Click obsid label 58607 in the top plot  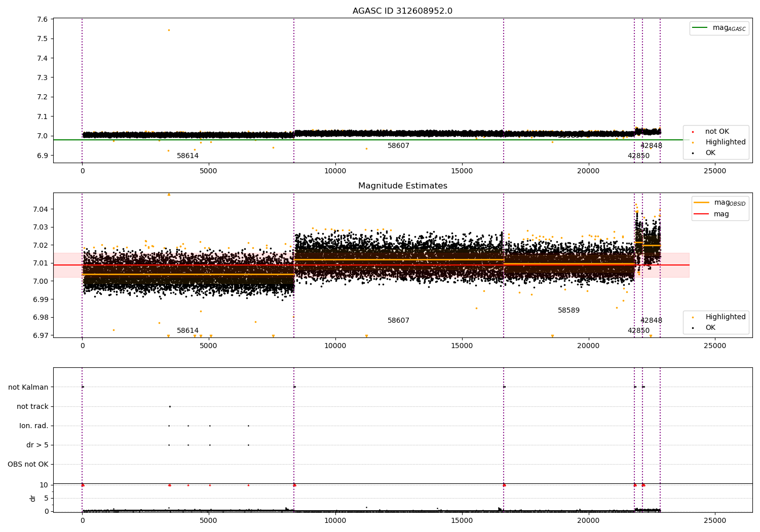398,146
